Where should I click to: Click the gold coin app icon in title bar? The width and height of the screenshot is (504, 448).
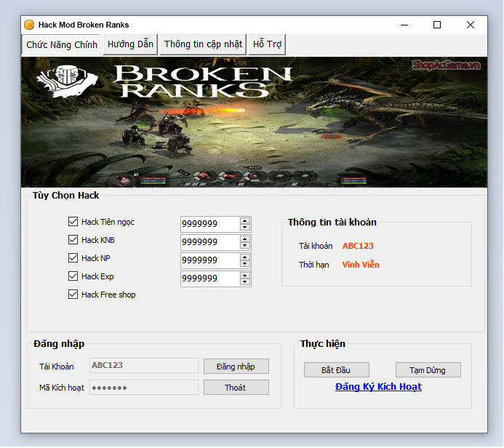coord(29,25)
